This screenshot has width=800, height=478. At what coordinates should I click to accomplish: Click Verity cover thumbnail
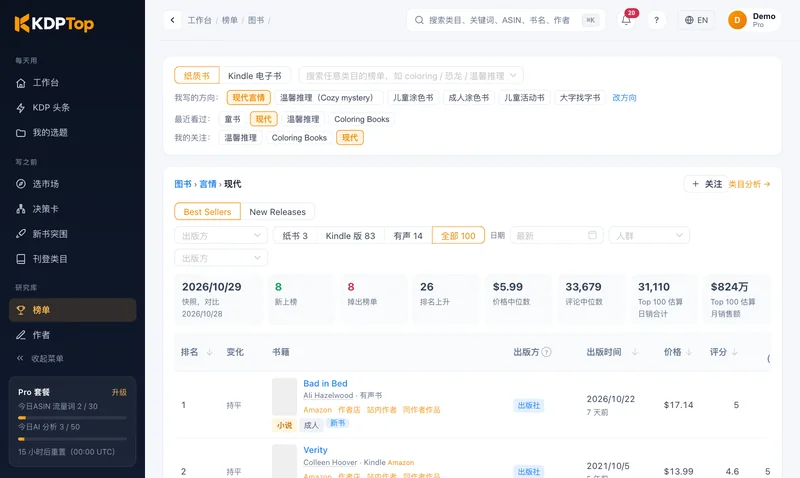[284, 461]
